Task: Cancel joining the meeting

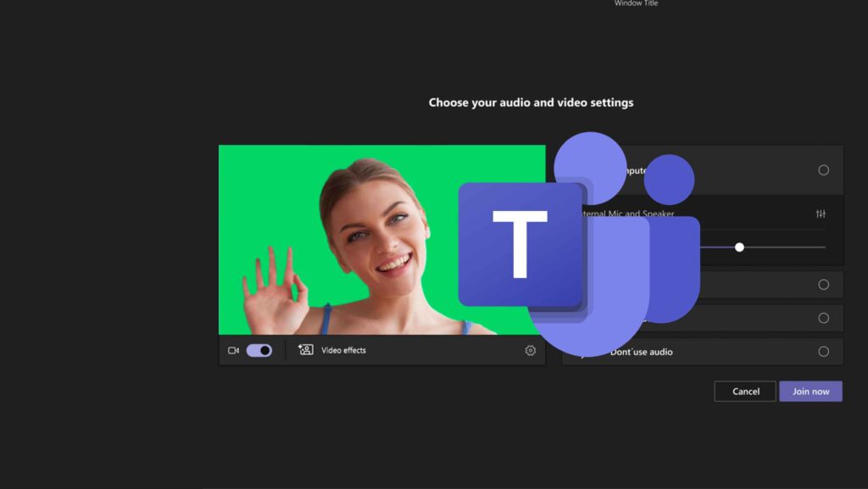Action: (x=744, y=391)
